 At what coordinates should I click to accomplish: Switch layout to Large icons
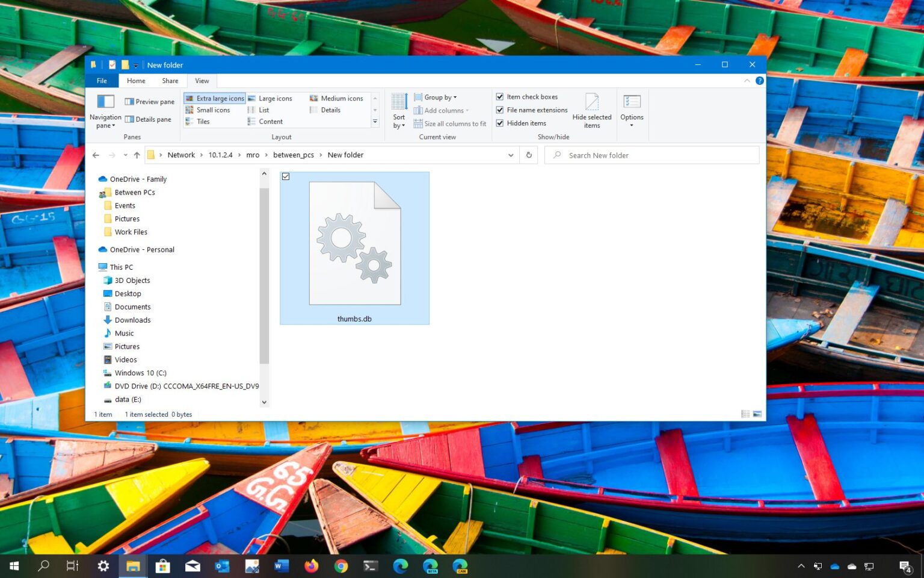tap(270, 98)
